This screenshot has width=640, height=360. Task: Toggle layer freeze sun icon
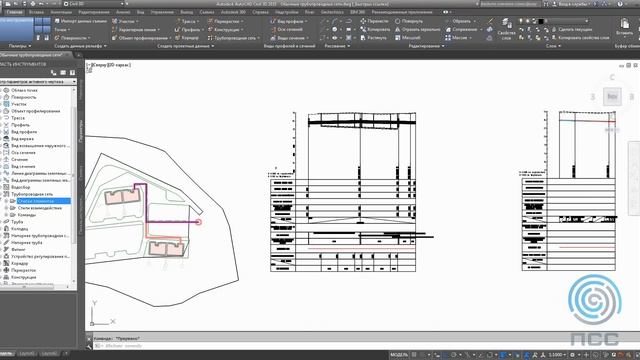click(527, 21)
